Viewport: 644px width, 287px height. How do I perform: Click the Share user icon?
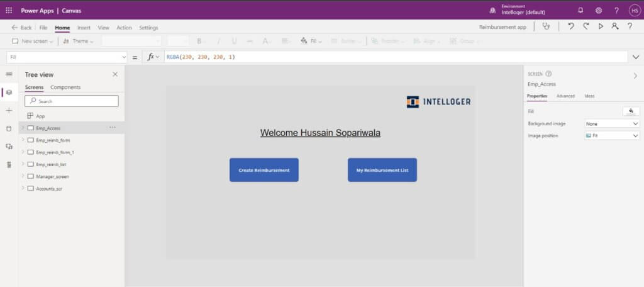coord(614,27)
